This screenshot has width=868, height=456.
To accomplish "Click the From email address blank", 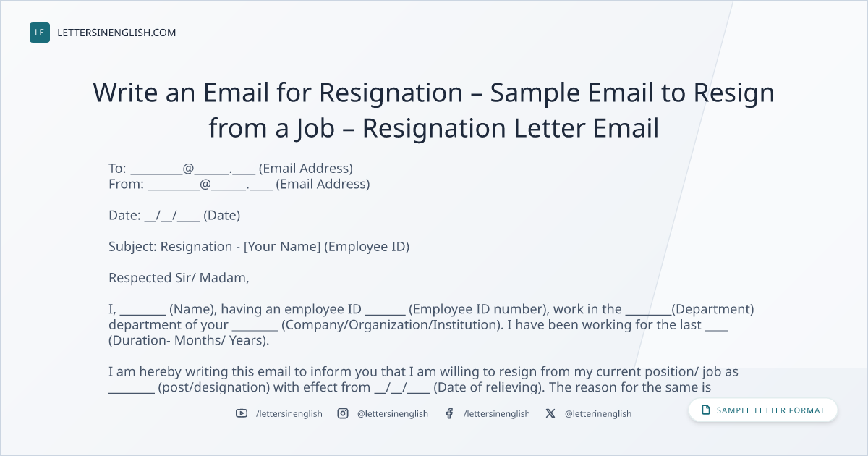I will [x=210, y=185].
